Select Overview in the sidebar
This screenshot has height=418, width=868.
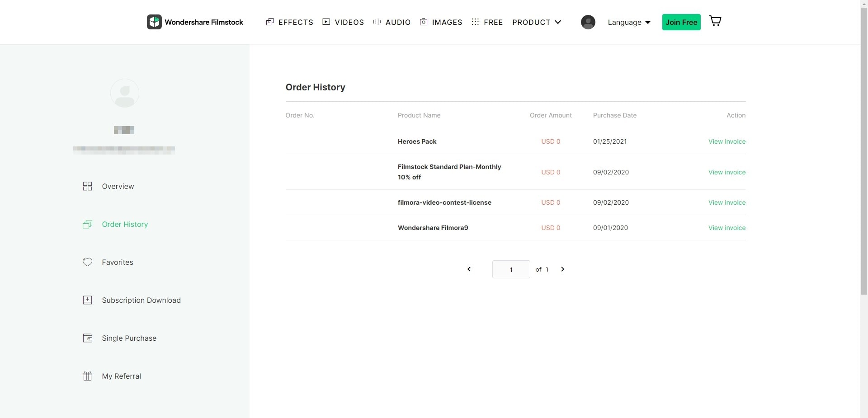pos(118,186)
